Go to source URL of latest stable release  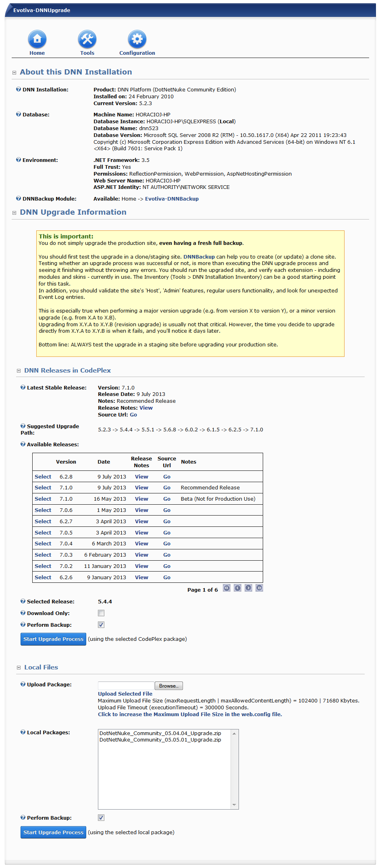coord(133,414)
